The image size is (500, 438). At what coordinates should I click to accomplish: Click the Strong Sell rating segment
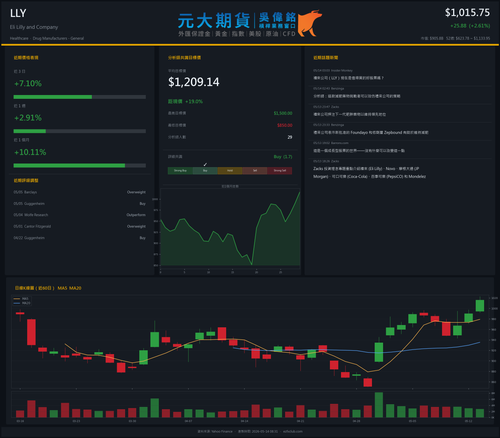click(x=280, y=171)
